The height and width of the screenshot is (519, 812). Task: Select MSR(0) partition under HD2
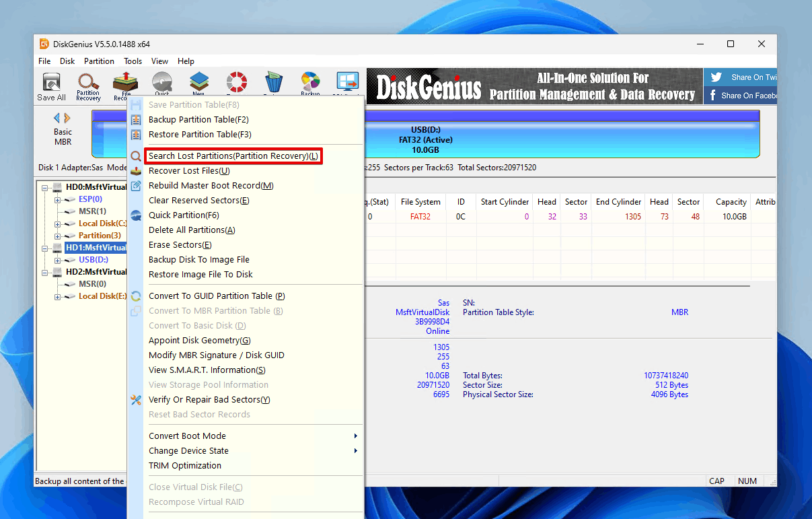(92, 284)
